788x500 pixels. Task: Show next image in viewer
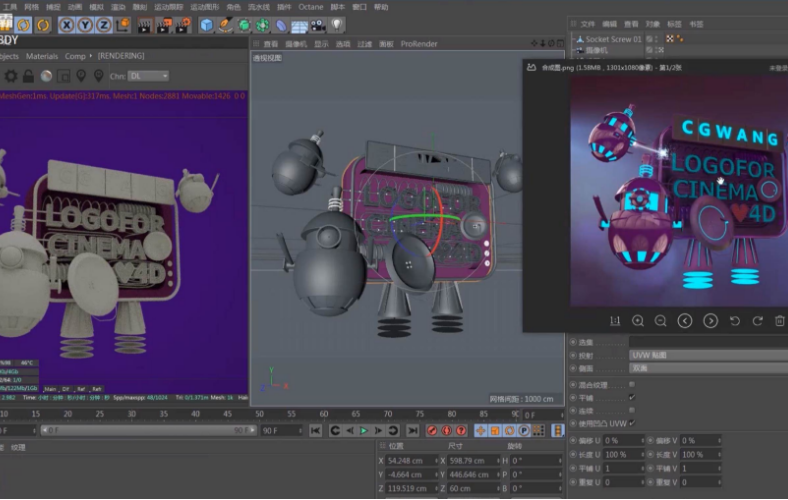click(x=710, y=321)
